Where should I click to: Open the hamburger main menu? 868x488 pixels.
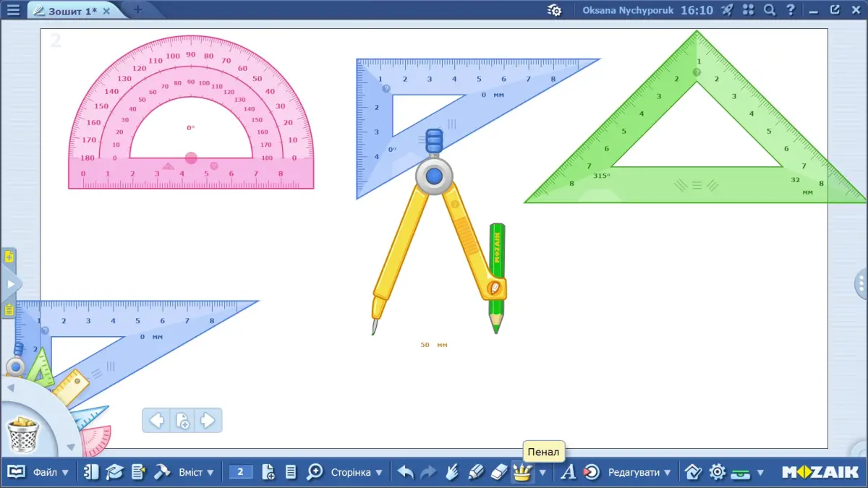(x=13, y=10)
